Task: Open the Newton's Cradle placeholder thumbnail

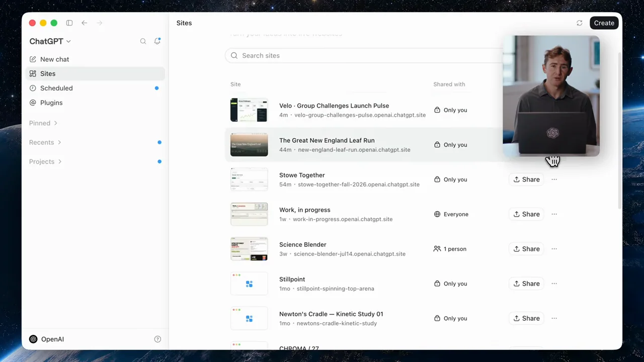Action: (249, 318)
